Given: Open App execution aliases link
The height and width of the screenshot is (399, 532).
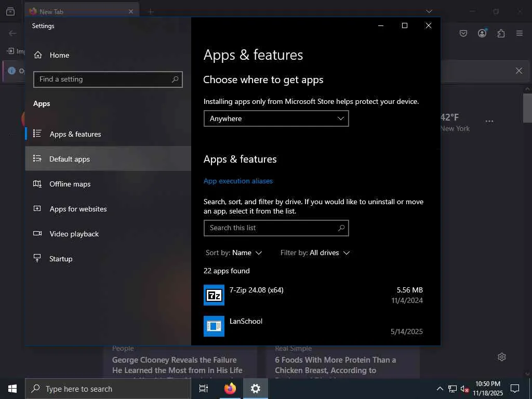Looking at the screenshot, I should (238, 181).
